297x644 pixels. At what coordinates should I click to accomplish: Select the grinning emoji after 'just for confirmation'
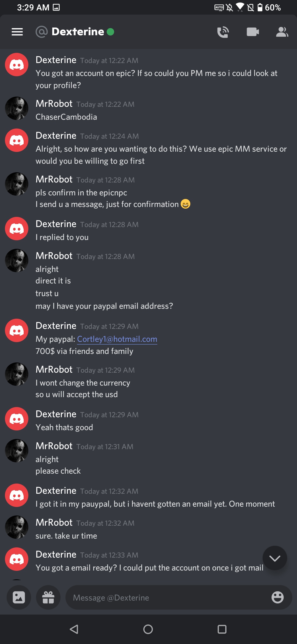click(186, 204)
